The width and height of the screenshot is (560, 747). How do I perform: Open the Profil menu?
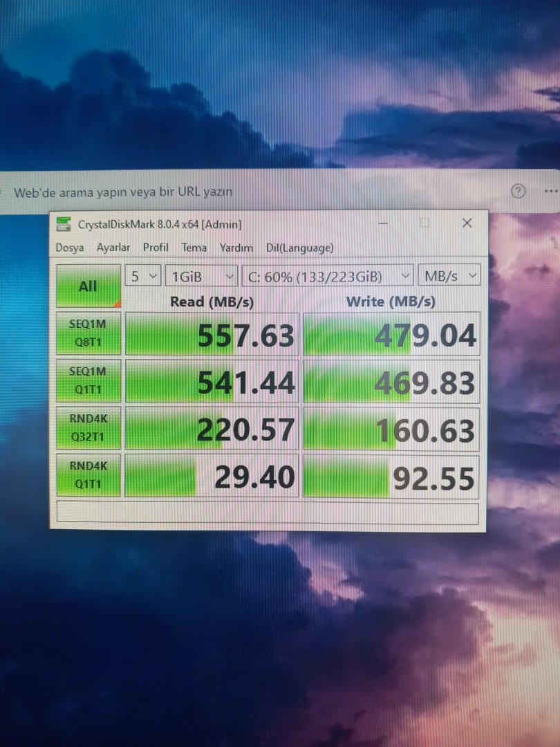tap(156, 247)
